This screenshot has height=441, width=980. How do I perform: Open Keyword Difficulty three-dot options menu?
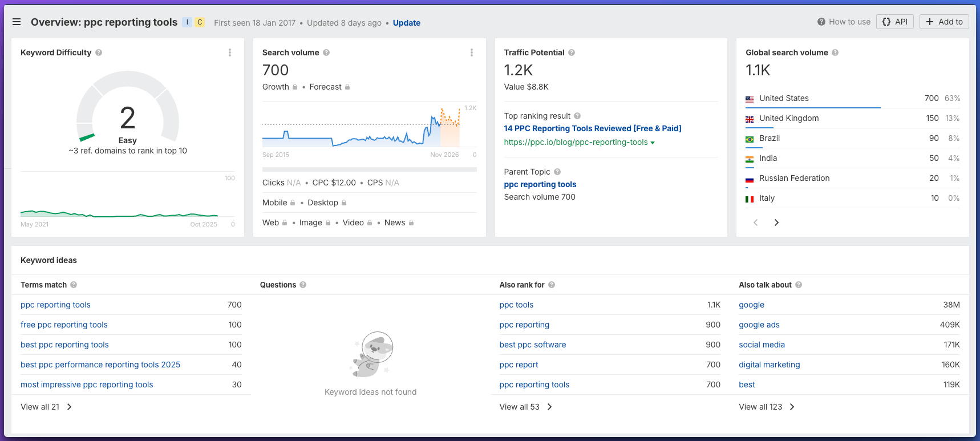pos(230,52)
